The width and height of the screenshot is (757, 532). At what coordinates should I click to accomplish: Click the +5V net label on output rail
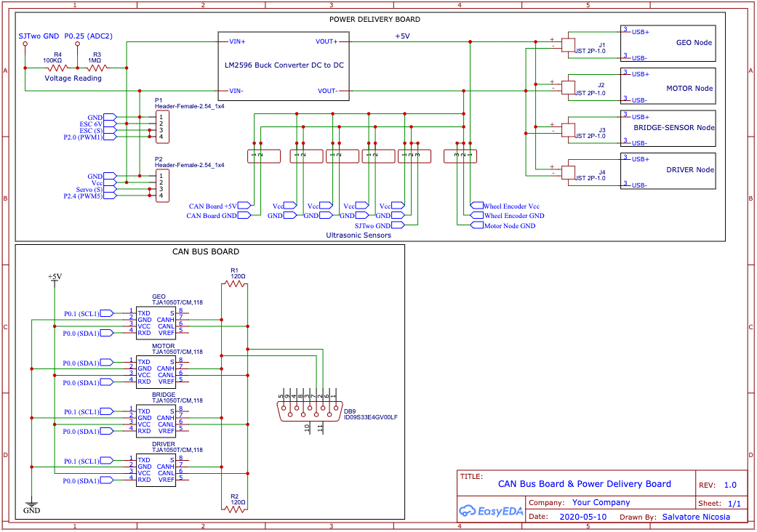[x=402, y=36]
